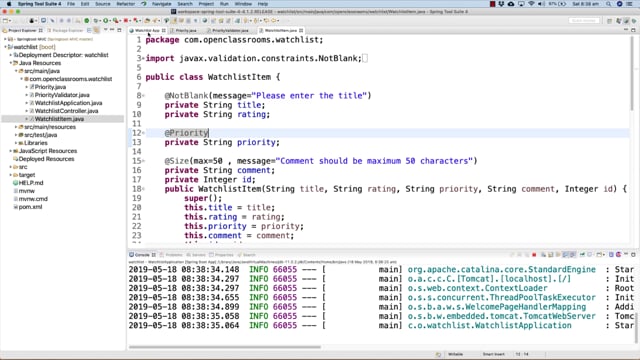Open the Apple menu
Screen dimensions: 640x360
point(9,4)
